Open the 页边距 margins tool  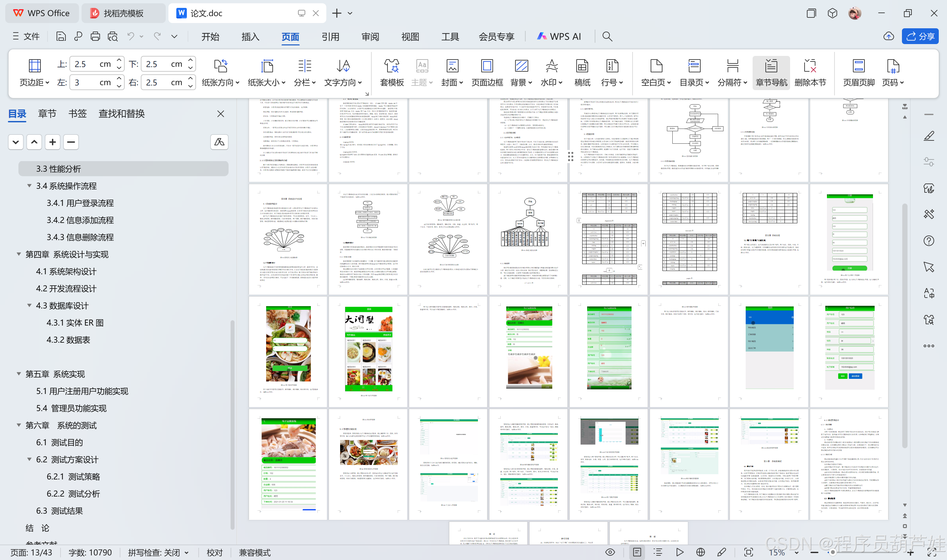(x=34, y=73)
